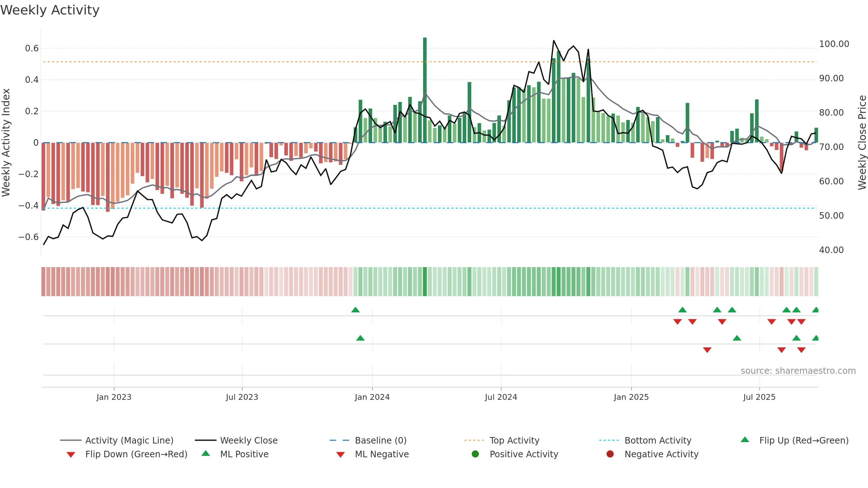Click the red ML Negative triangle icon in legend

[x=340, y=455]
